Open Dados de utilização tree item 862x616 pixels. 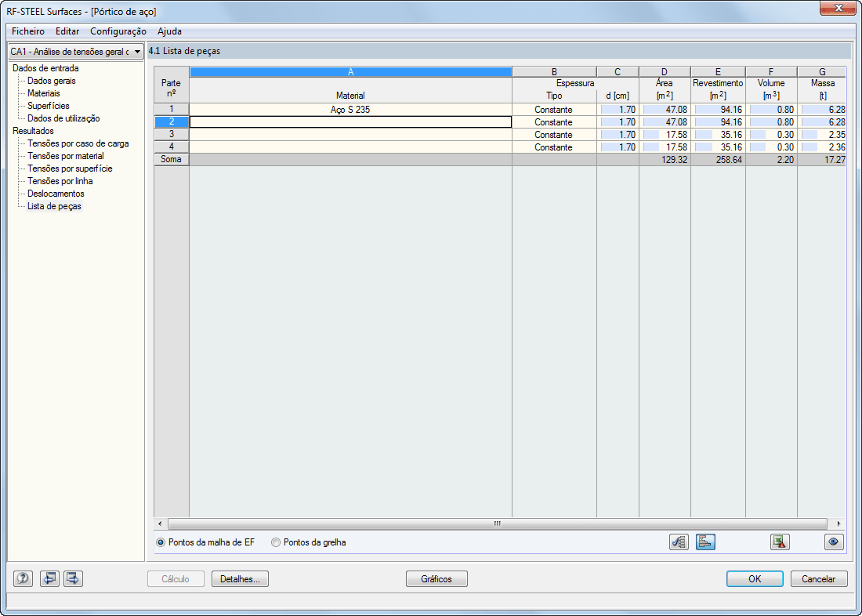click(63, 118)
